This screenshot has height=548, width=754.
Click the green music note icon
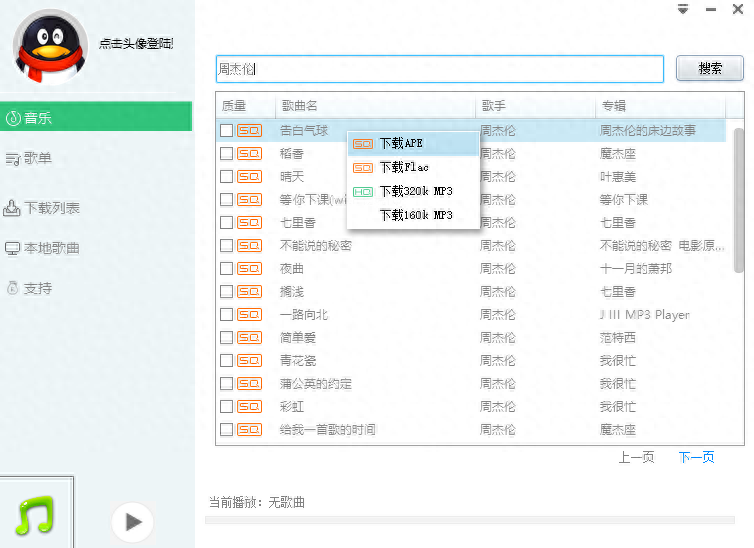34,516
